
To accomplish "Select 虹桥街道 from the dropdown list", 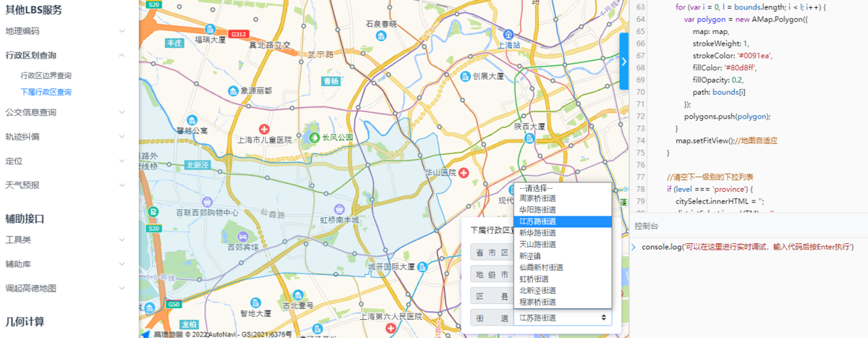I will pos(563,279).
